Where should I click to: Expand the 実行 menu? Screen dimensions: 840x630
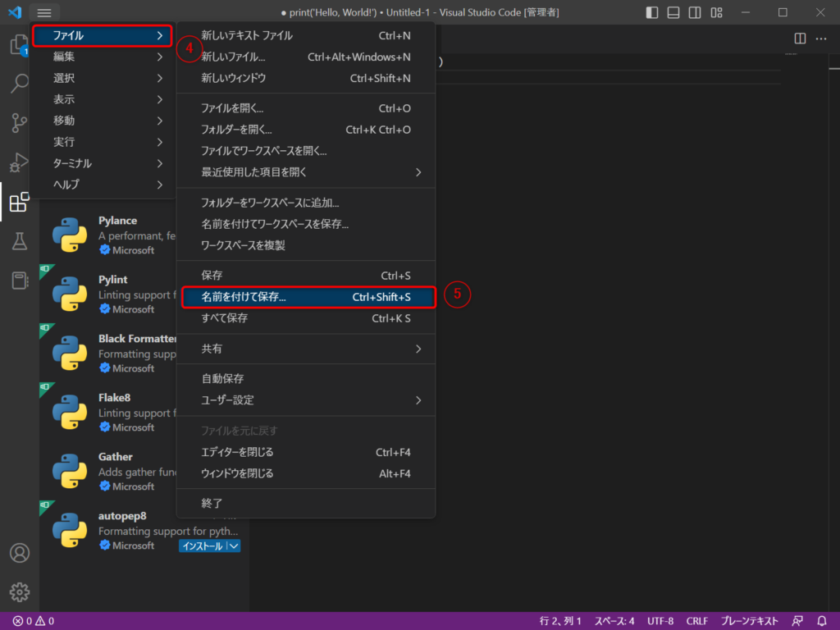pyautogui.click(x=102, y=142)
